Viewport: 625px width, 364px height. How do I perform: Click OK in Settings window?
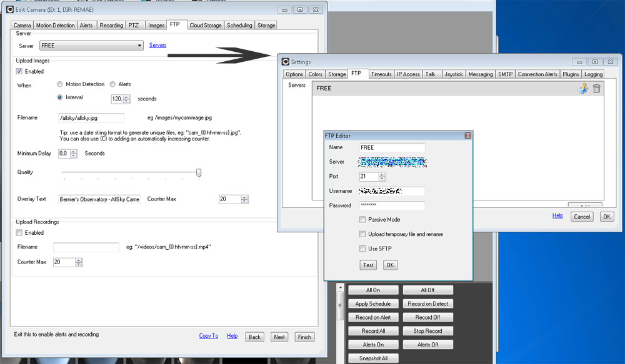coord(607,217)
